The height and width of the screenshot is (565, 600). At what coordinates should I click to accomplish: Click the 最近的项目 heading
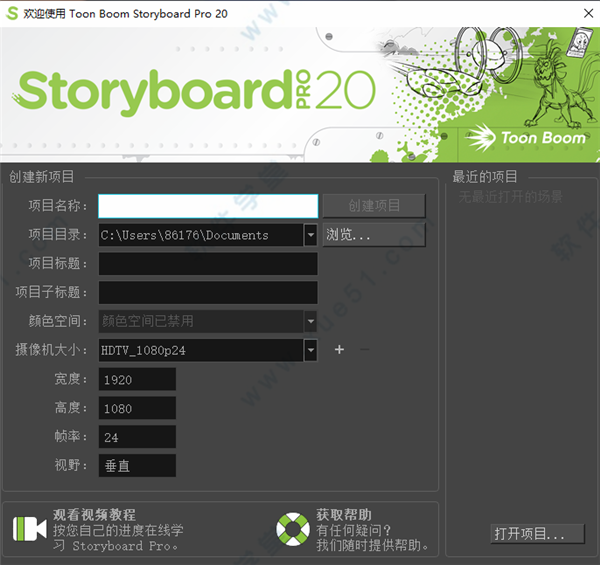point(485,177)
